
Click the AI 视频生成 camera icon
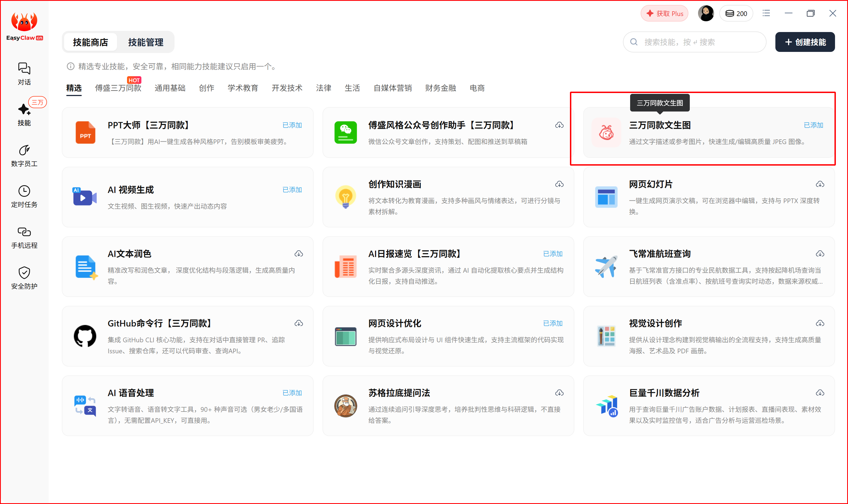pyautogui.click(x=84, y=197)
